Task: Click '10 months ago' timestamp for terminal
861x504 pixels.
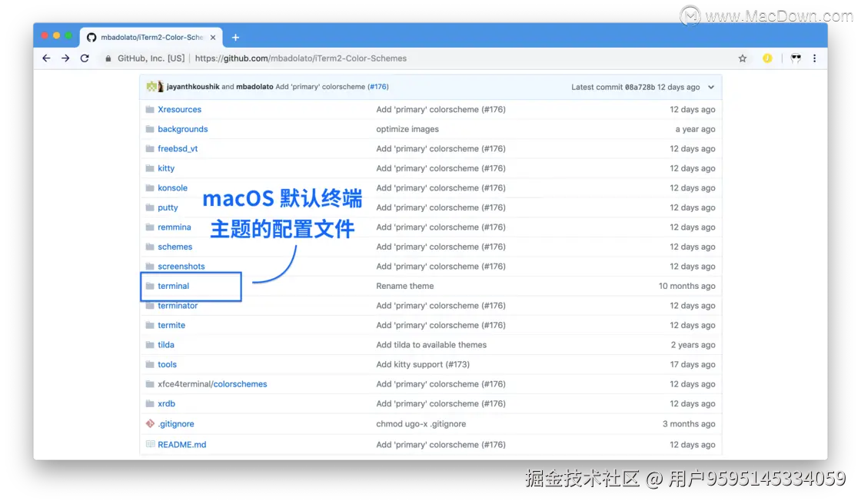Action: 687,286
